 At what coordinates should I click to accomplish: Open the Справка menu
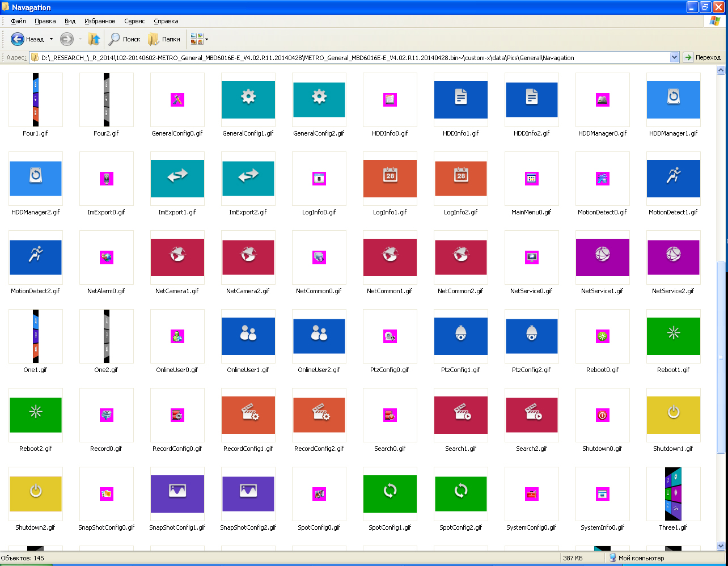[x=166, y=21]
